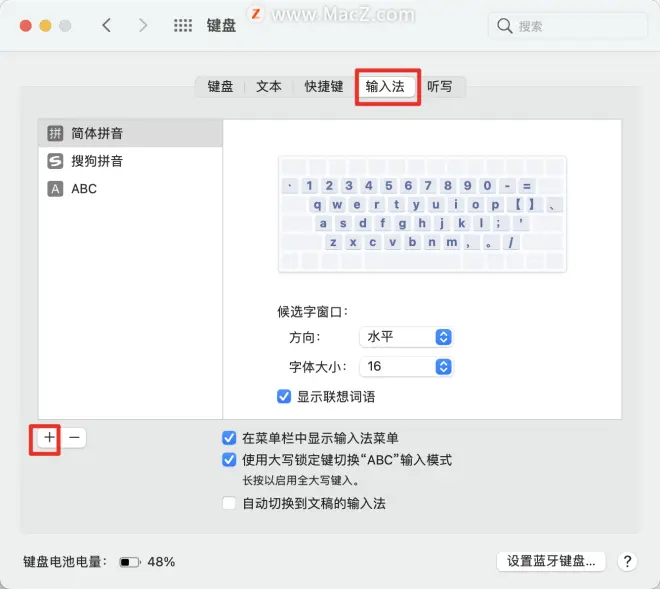Close window with red button

[x=26, y=26]
